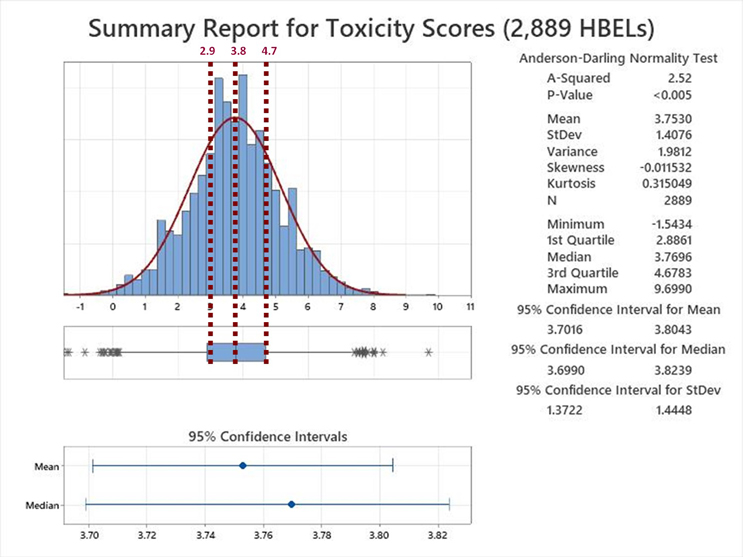743x557 pixels.
Task: Select the 'Kurtosis' statistic label
Action: 571,183
